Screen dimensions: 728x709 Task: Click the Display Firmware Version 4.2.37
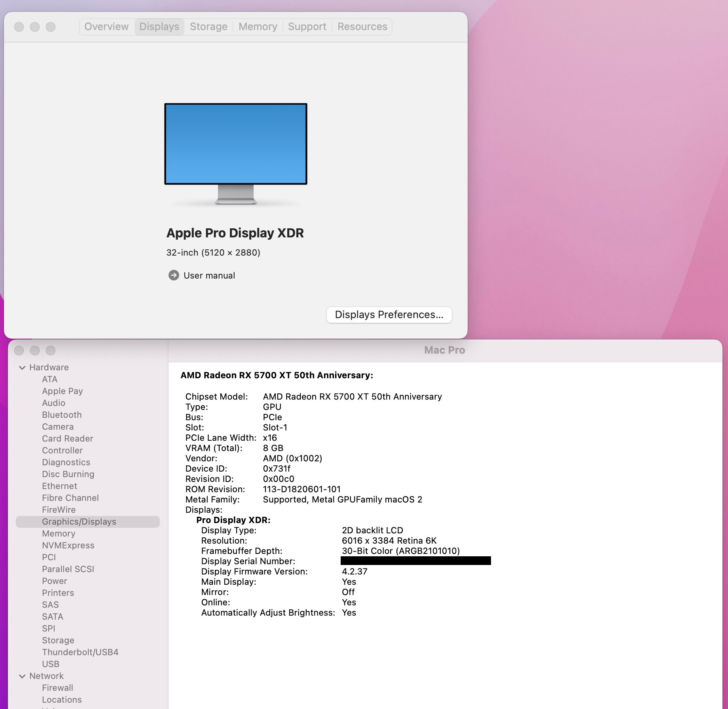click(x=355, y=571)
